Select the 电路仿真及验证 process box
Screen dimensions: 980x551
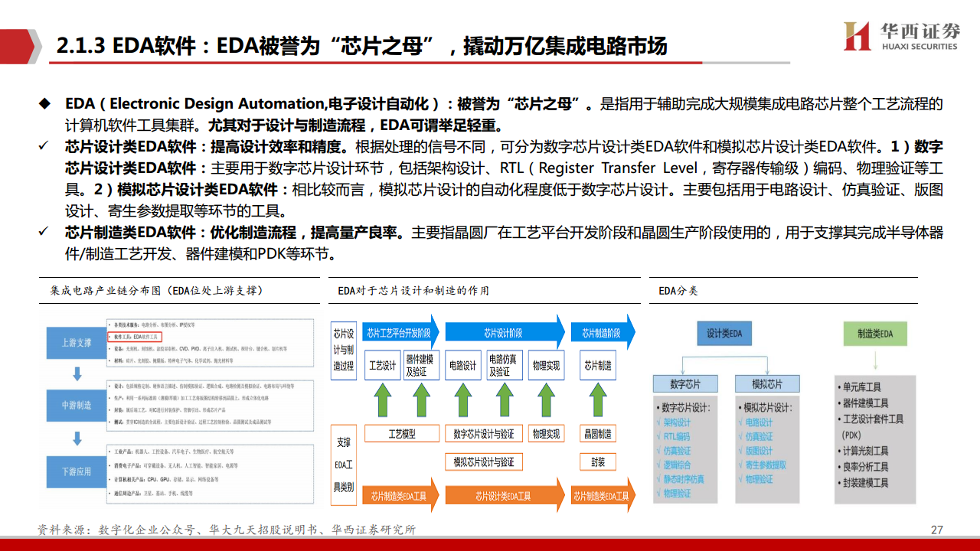point(504,366)
